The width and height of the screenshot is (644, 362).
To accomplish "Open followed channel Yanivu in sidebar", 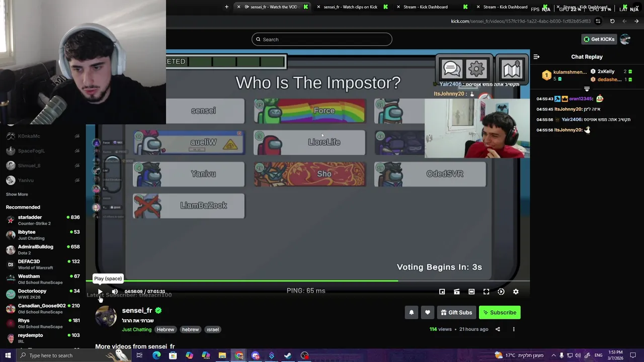I will coord(43,180).
